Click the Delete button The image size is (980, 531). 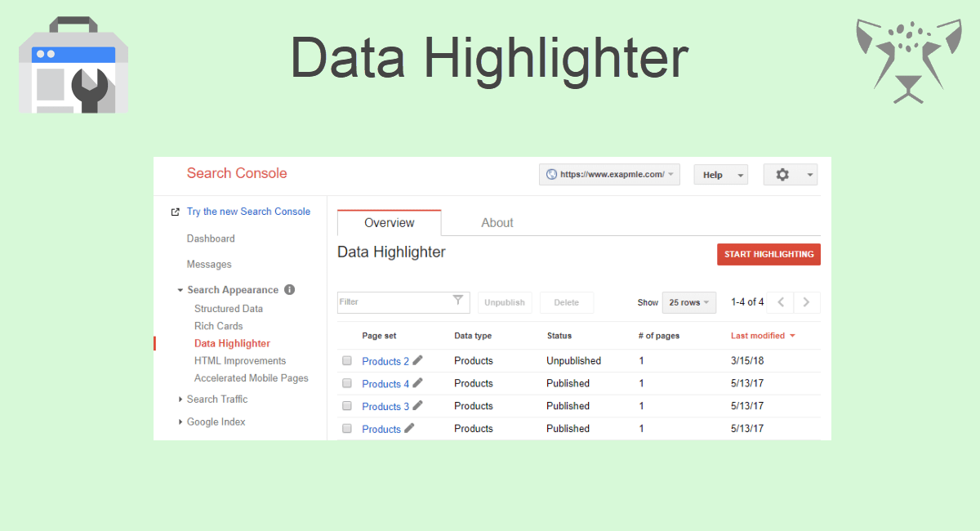click(x=567, y=302)
